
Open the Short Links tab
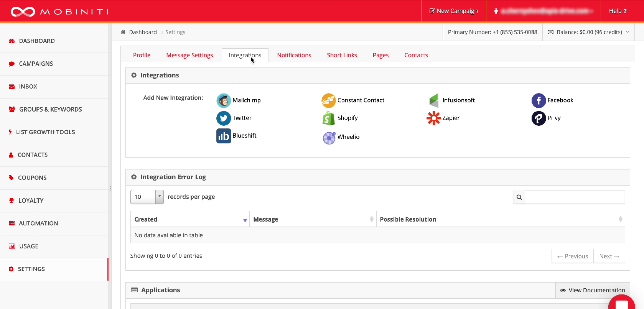[x=342, y=55]
